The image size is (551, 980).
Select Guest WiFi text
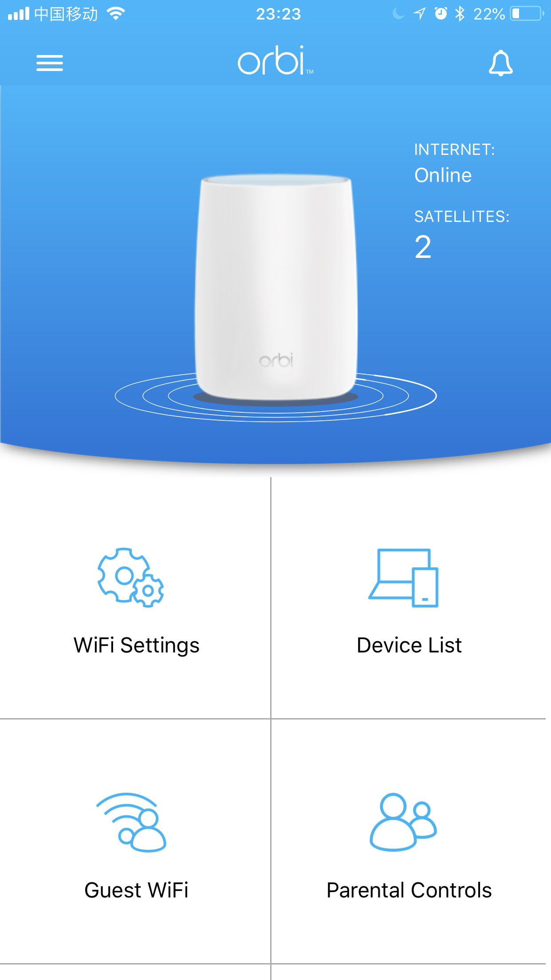pos(137,890)
